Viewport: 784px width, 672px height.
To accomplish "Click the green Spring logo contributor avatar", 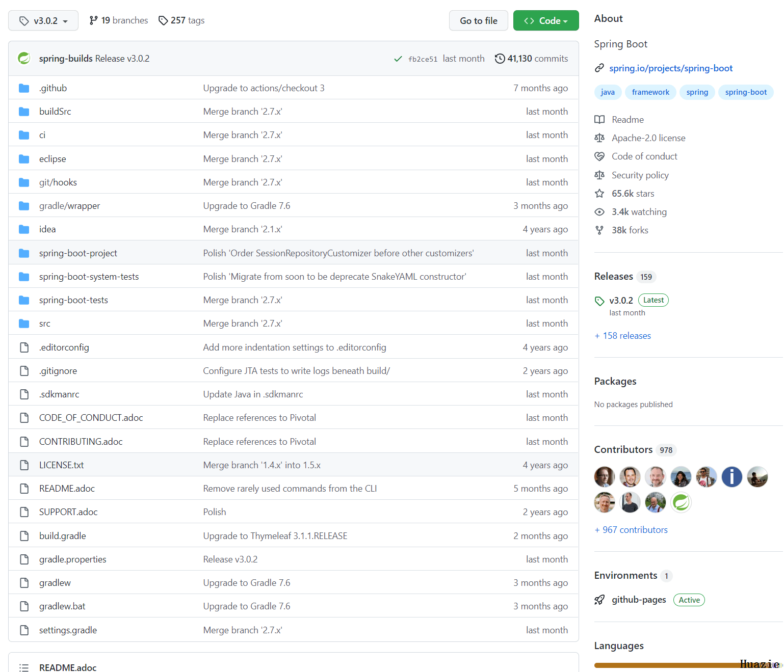I will pos(681,502).
